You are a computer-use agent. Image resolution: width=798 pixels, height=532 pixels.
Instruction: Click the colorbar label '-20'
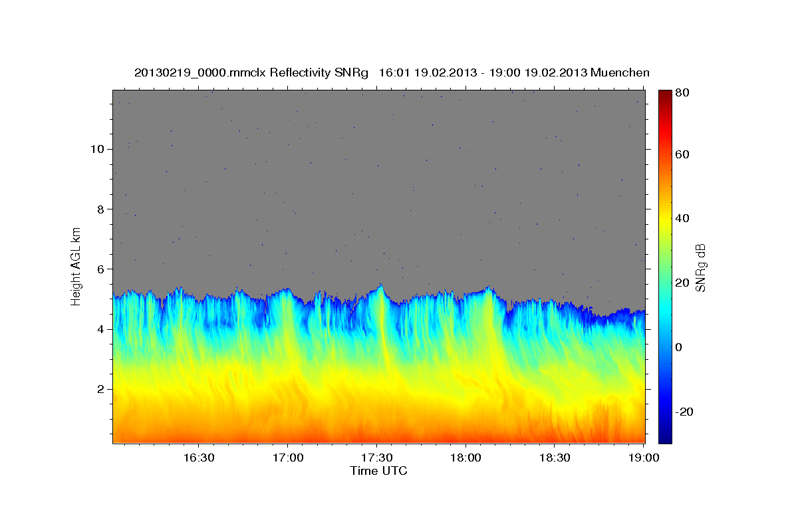(684, 412)
